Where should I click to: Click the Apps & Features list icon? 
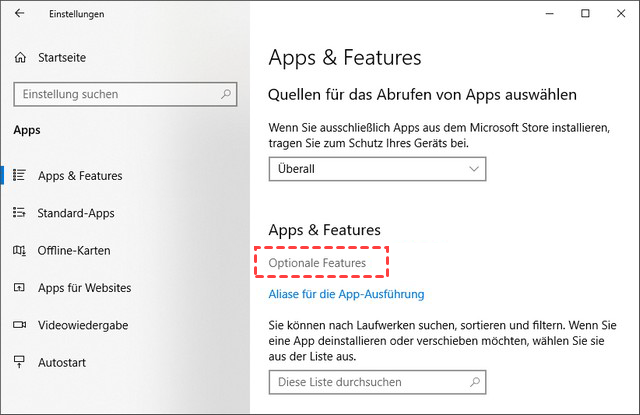pos(20,175)
